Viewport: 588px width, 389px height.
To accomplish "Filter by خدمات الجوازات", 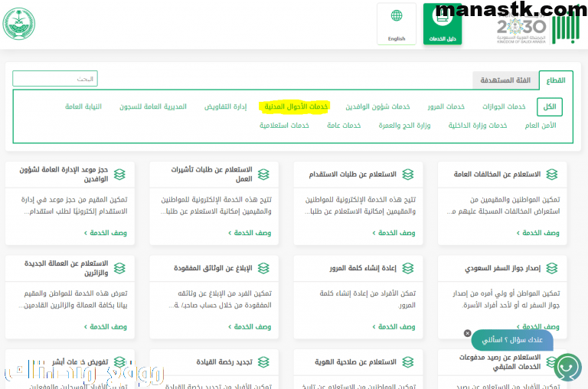I will coord(504,106).
